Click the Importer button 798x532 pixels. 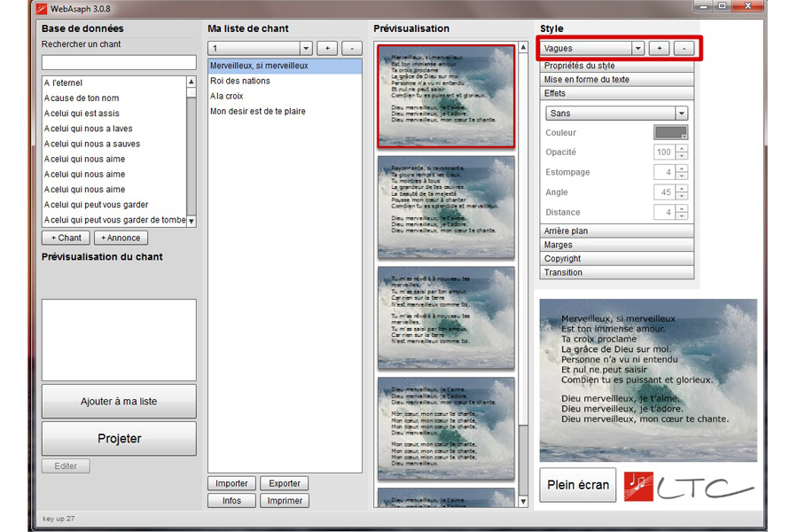pyautogui.click(x=232, y=483)
